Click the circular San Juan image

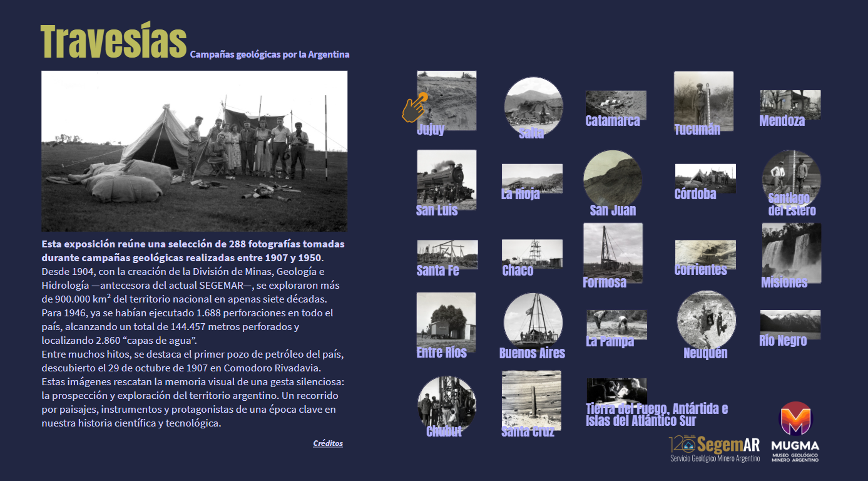coord(612,179)
